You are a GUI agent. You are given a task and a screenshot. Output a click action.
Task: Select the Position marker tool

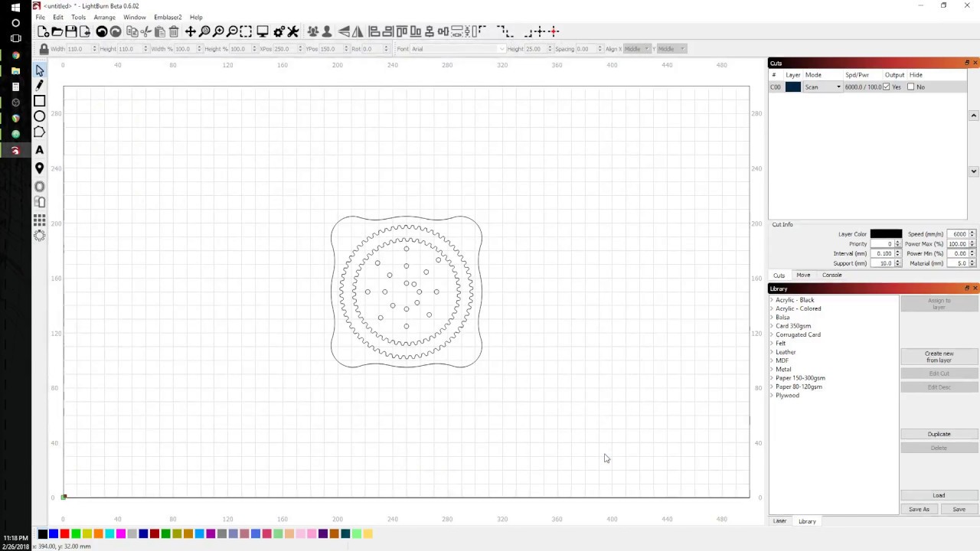coord(40,168)
